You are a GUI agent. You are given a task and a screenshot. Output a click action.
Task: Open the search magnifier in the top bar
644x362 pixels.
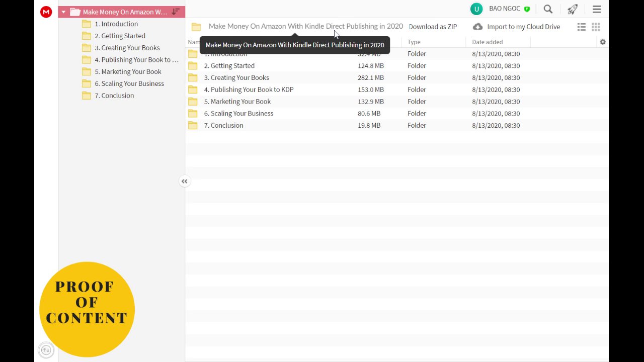pyautogui.click(x=548, y=9)
